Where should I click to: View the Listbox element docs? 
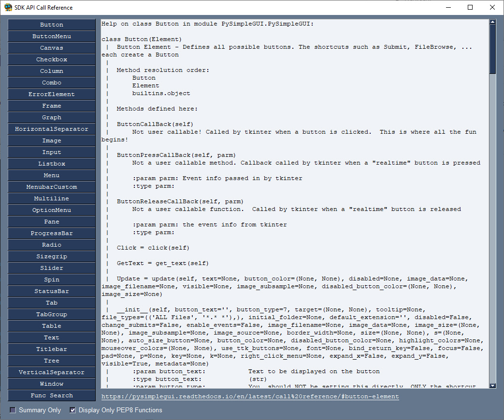click(52, 164)
